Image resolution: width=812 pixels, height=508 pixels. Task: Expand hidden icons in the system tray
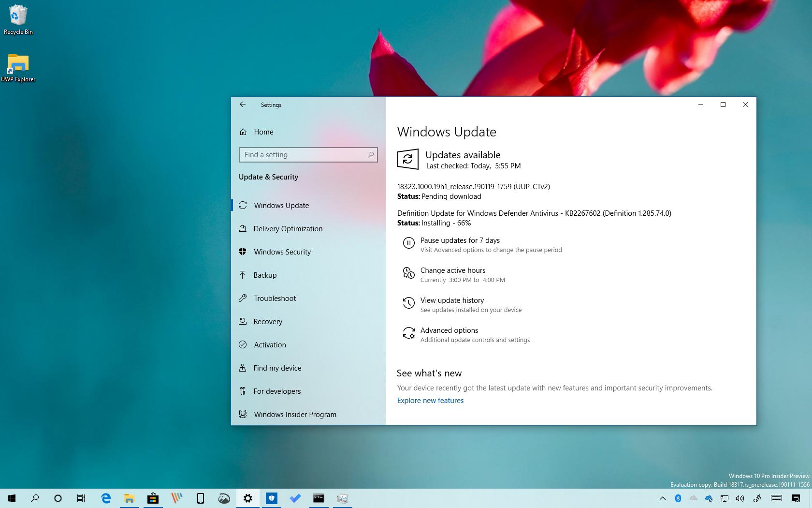pyautogui.click(x=663, y=498)
